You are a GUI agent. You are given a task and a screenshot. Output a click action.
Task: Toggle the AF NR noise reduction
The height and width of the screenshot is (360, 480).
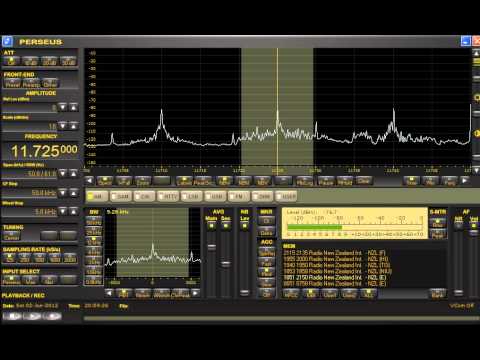459,226
